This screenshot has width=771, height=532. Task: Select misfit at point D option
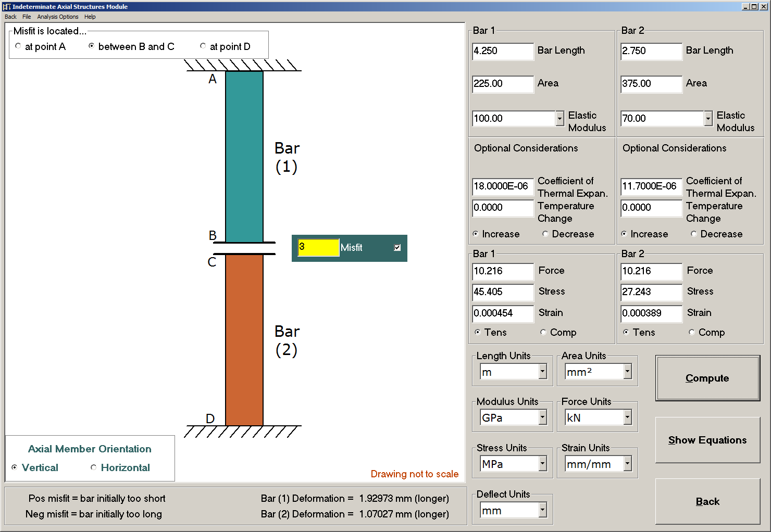203,46
